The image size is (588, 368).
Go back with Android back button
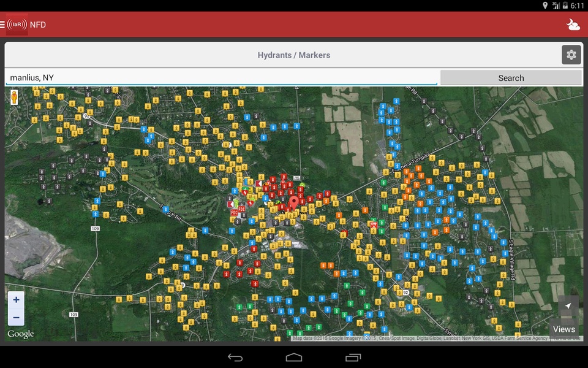point(235,357)
